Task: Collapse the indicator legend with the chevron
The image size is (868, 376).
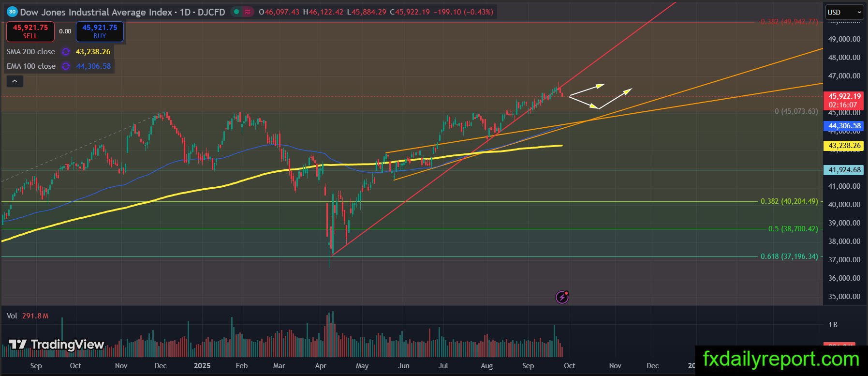Action: point(15,81)
